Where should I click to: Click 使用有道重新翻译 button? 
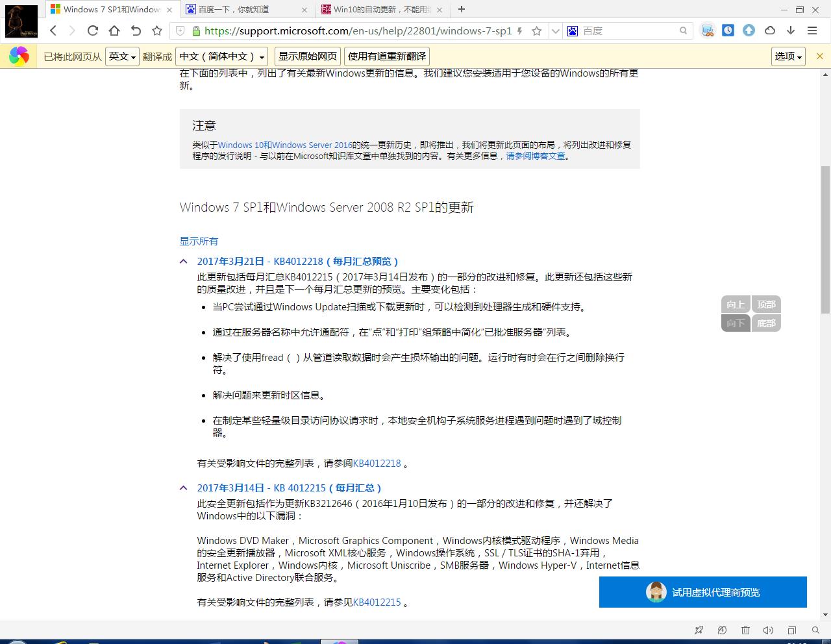(387, 56)
